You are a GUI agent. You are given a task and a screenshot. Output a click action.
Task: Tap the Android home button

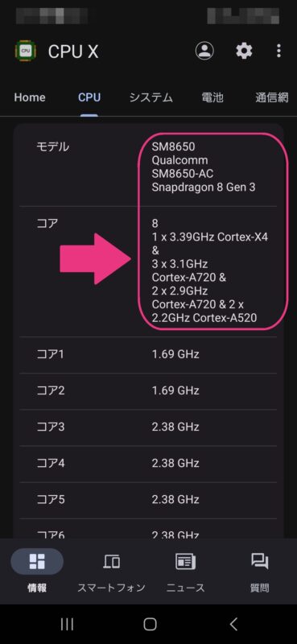point(150,625)
